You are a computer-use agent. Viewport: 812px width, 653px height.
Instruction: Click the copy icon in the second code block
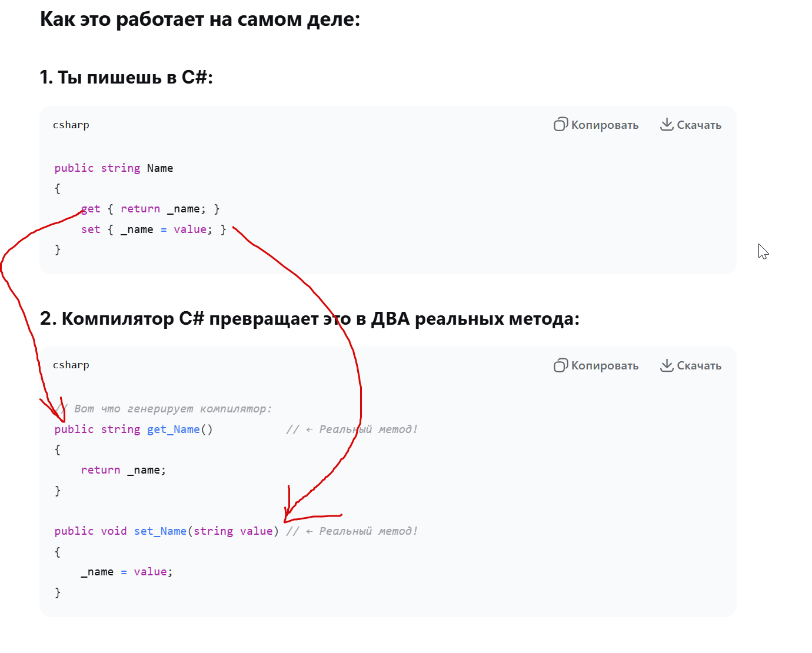click(560, 365)
